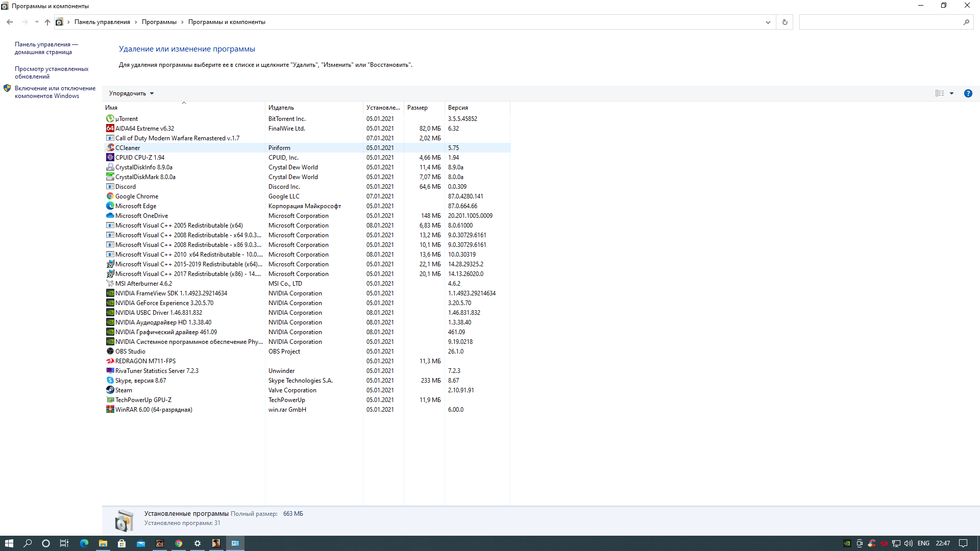The height and width of the screenshot is (551, 980).
Task: Open the recent locations dropdown arrow
Action: pyautogui.click(x=37, y=22)
